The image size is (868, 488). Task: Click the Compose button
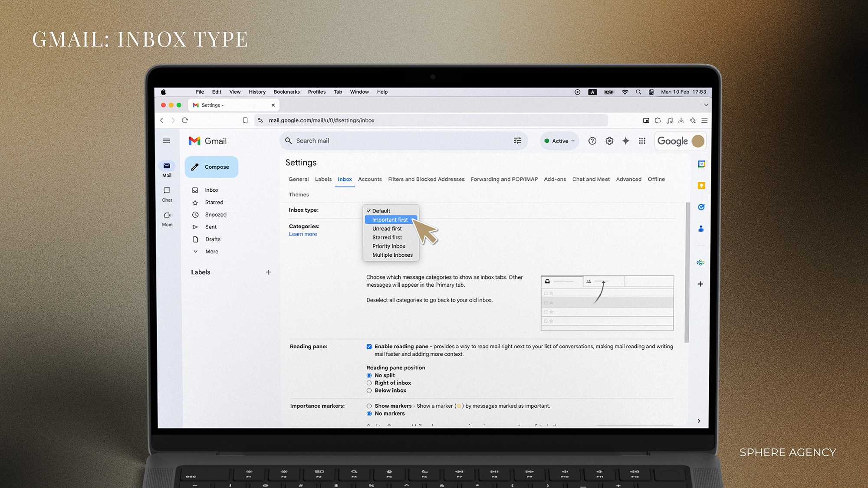point(211,167)
